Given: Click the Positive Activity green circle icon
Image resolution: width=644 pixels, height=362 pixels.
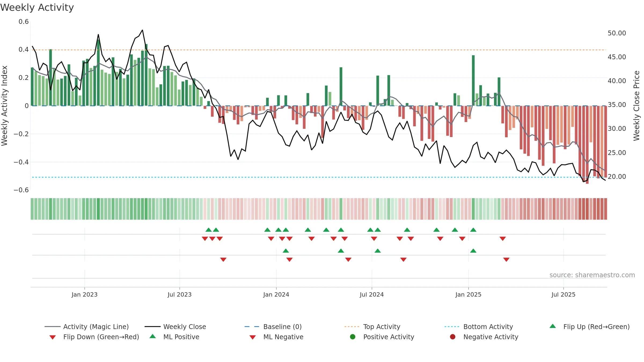Looking at the screenshot, I should tap(353, 337).
